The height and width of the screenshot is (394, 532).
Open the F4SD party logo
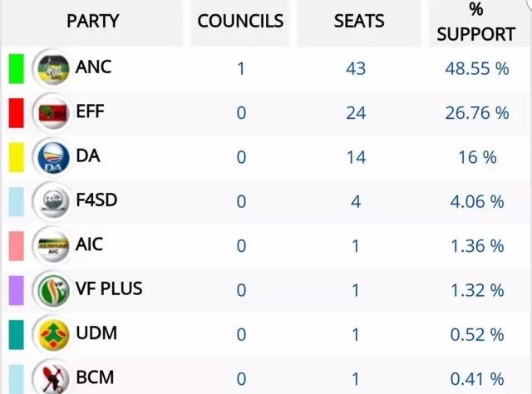pos(52,202)
